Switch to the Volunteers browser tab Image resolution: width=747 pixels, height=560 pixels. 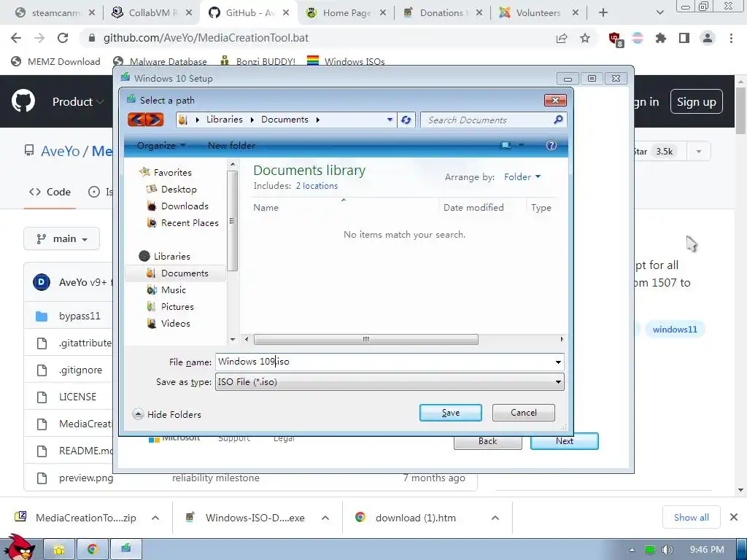[x=539, y=13]
